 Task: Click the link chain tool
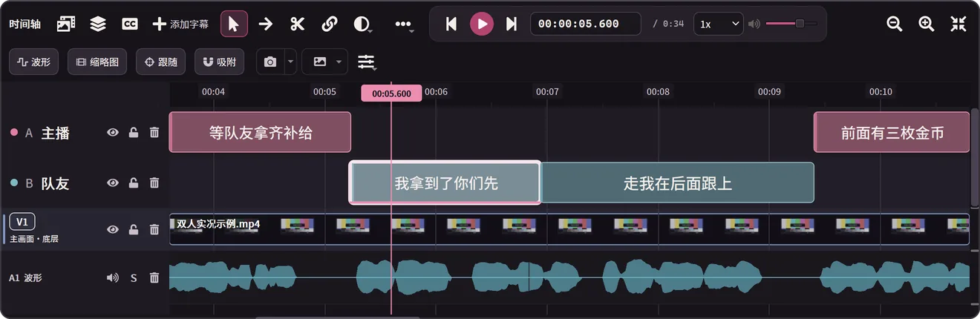[330, 24]
